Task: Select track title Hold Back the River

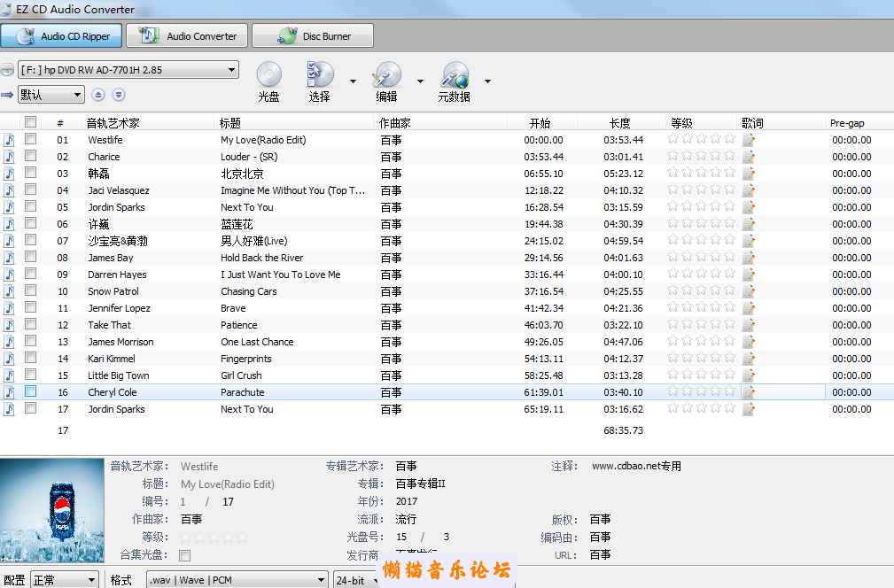Action: coord(261,258)
